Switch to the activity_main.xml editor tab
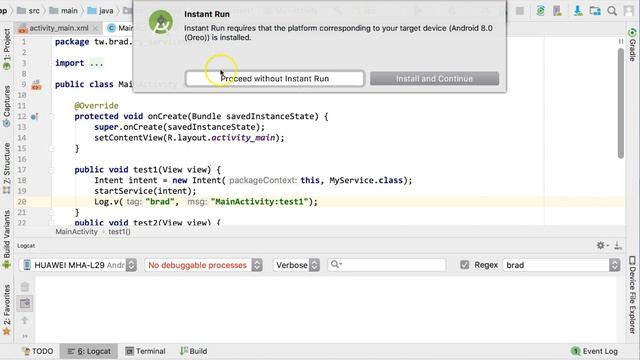Screen dimensions: 640x360 click(58, 28)
